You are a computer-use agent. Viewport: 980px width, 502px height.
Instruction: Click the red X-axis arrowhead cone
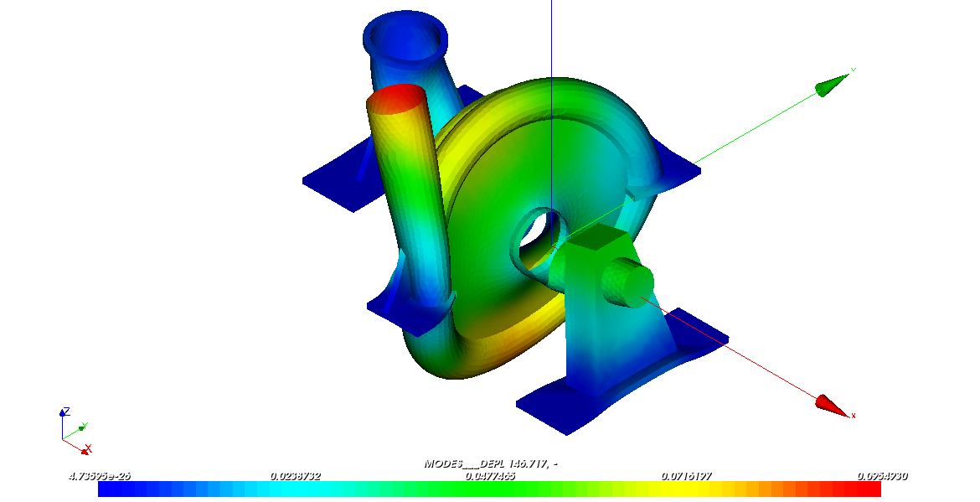tap(833, 406)
